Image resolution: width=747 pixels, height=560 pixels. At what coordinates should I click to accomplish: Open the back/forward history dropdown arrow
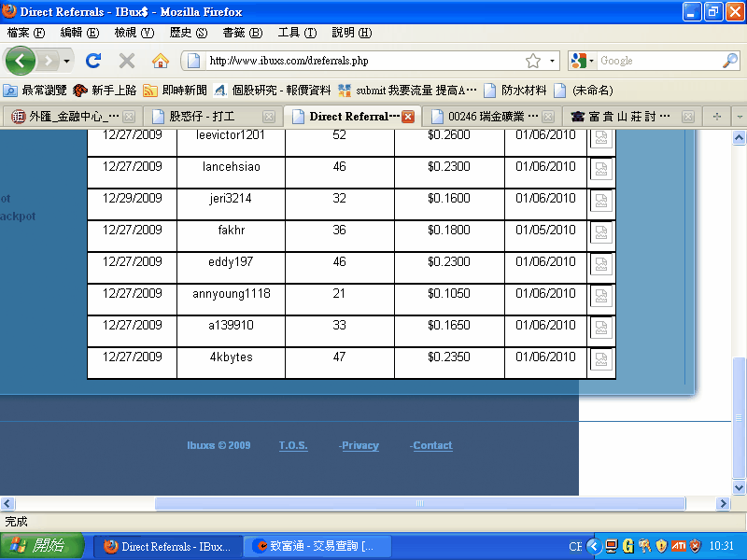pyautogui.click(x=66, y=61)
